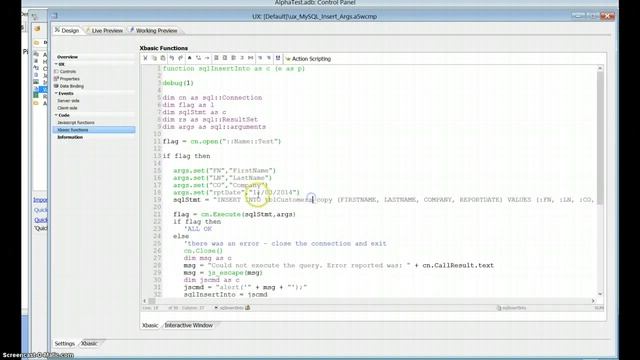Click the Paste clipboard icon in editor toolbar
The image size is (640, 360).
[x=163, y=58]
